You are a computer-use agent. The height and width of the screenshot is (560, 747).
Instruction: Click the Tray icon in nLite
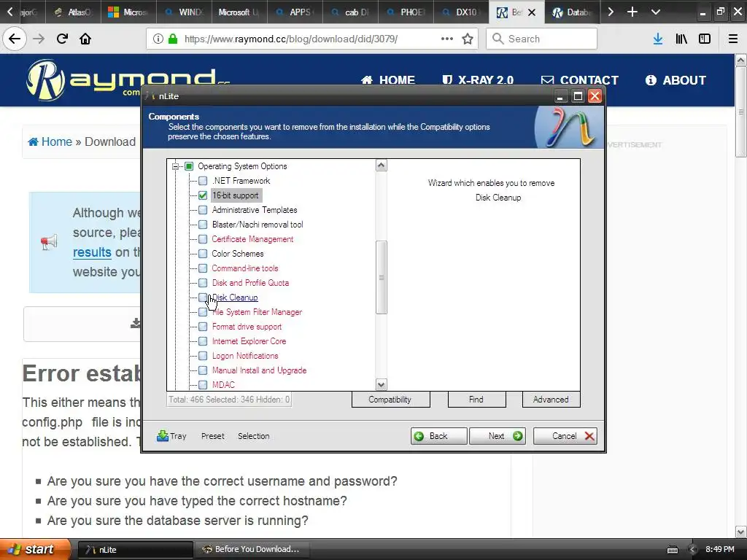tap(171, 436)
